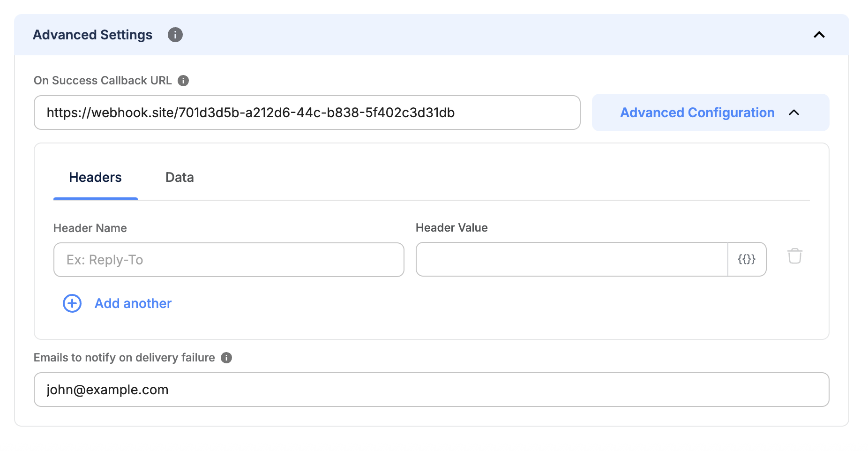Click into the Header Value input
Viewport: 868px width, 451px height.
[x=571, y=259]
